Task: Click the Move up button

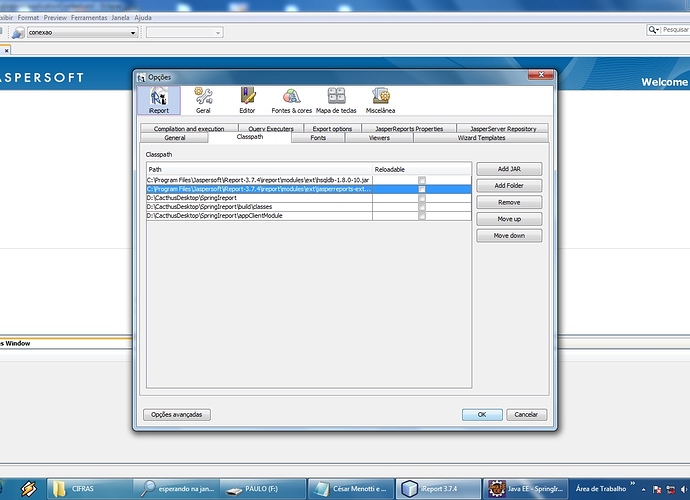Action: point(509,219)
